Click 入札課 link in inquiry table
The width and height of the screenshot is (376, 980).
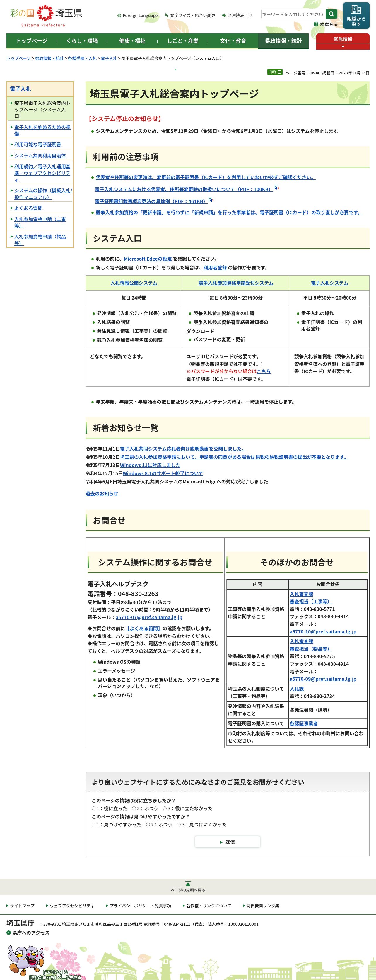pos(297,689)
